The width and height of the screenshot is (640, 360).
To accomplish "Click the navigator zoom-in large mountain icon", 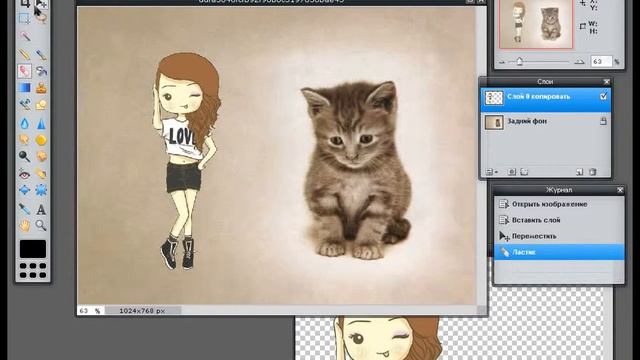I will (579, 62).
